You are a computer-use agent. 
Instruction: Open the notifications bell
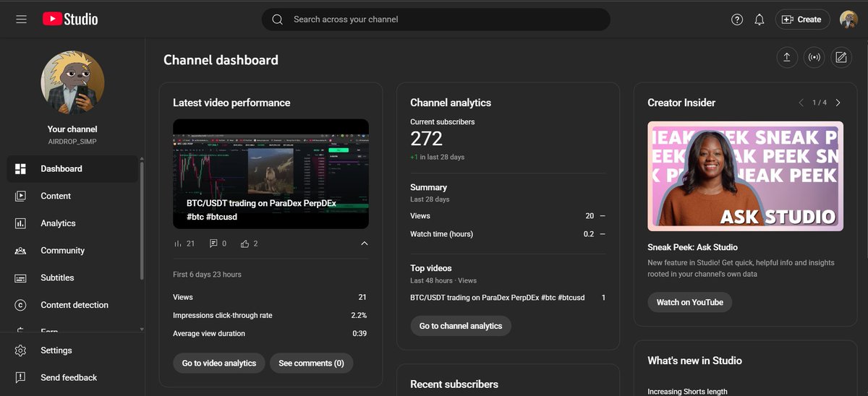pos(759,20)
